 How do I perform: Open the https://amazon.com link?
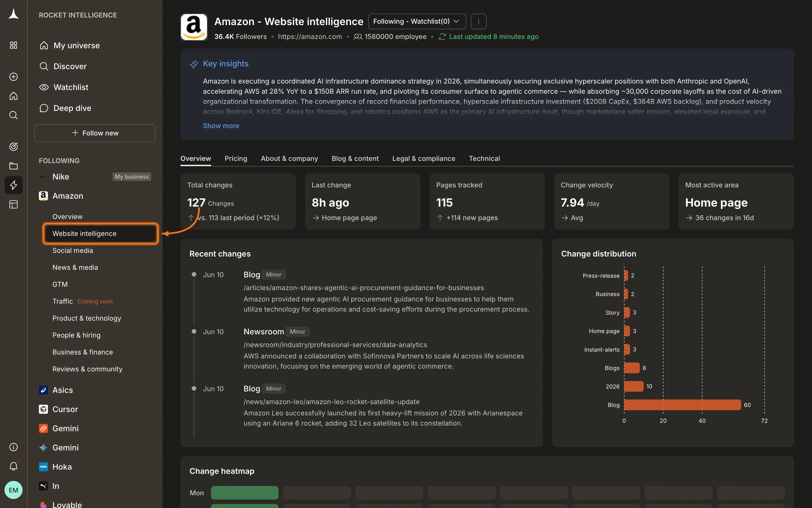tap(310, 37)
